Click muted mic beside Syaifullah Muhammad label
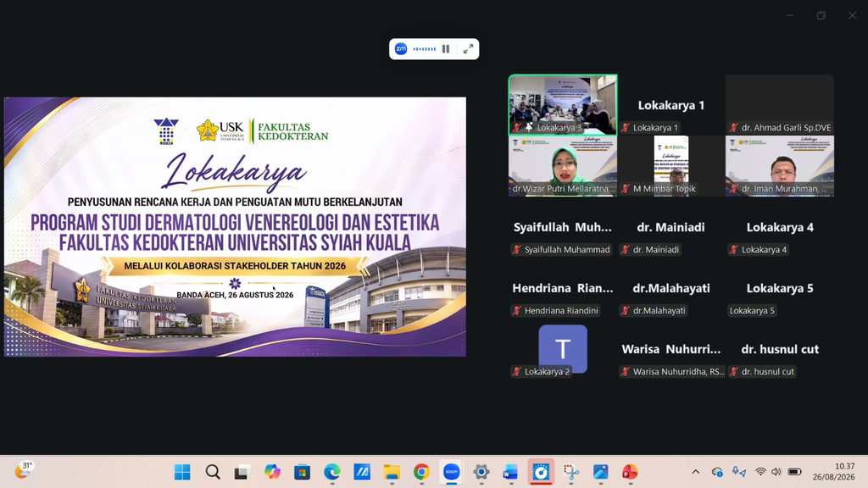The height and width of the screenshot is (488, 868). (x=517, y=250)
